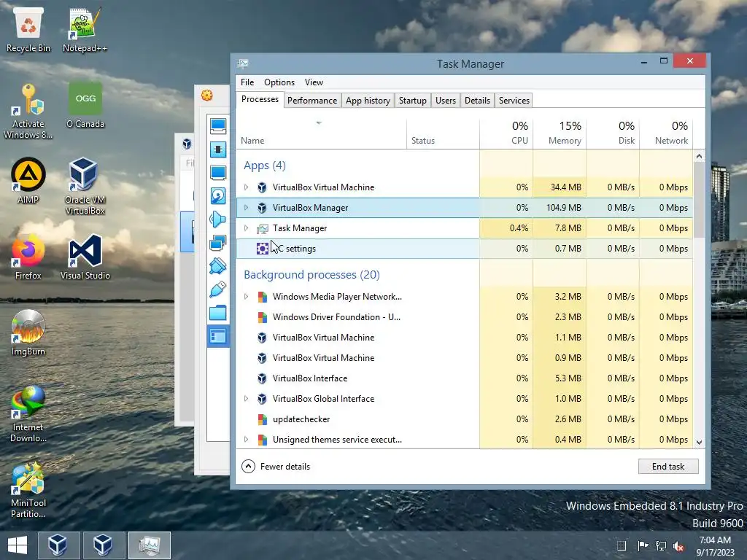
Task: Click the scrollbar up arrow
Action: 699,156
